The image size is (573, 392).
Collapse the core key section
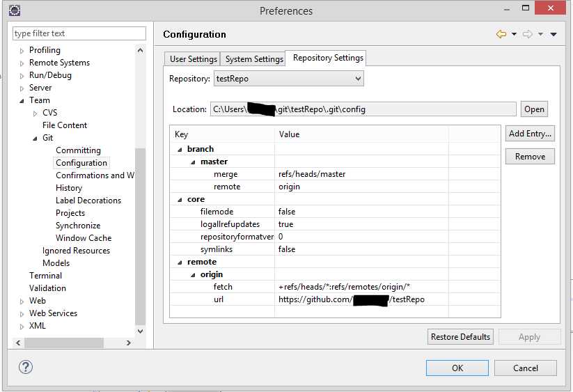click(180, 200)
